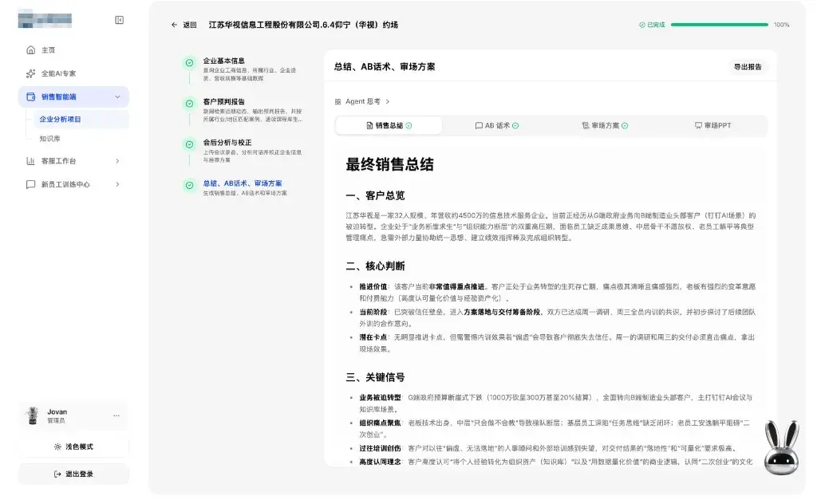817x504 pixels.
Task: Click the 退出登录 logout icon
Action: (x=57, y=474)
